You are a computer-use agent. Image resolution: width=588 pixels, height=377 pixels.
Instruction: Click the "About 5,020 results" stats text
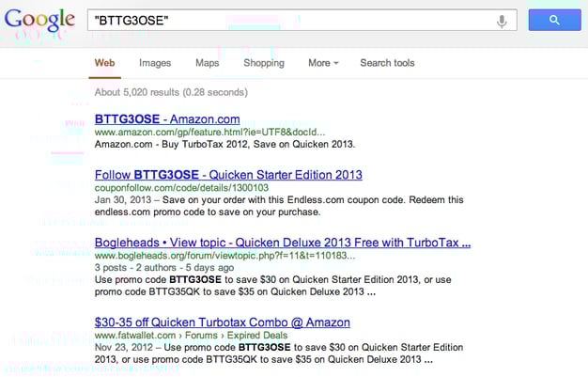171,92
